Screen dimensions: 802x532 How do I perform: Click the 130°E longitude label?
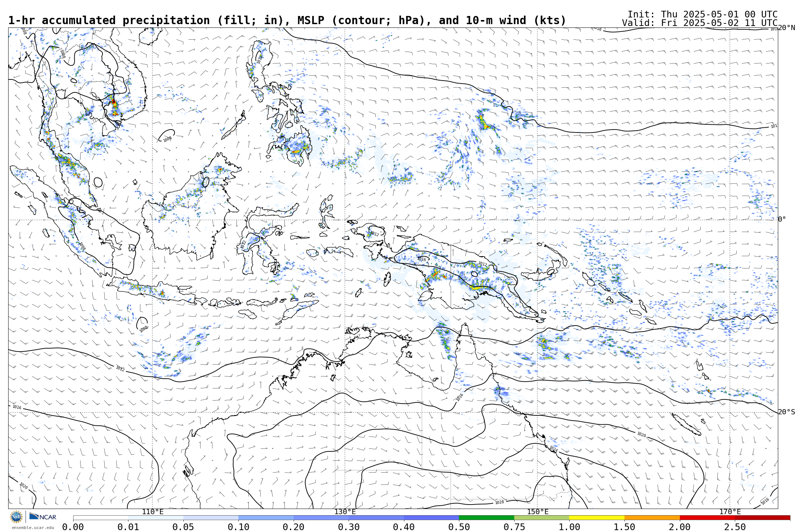pos(345,512)
